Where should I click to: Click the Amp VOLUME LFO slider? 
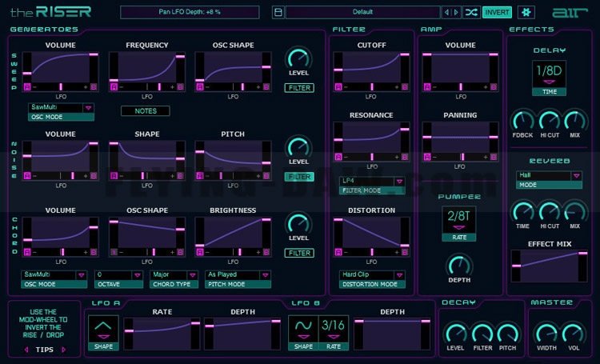(460, 87)
